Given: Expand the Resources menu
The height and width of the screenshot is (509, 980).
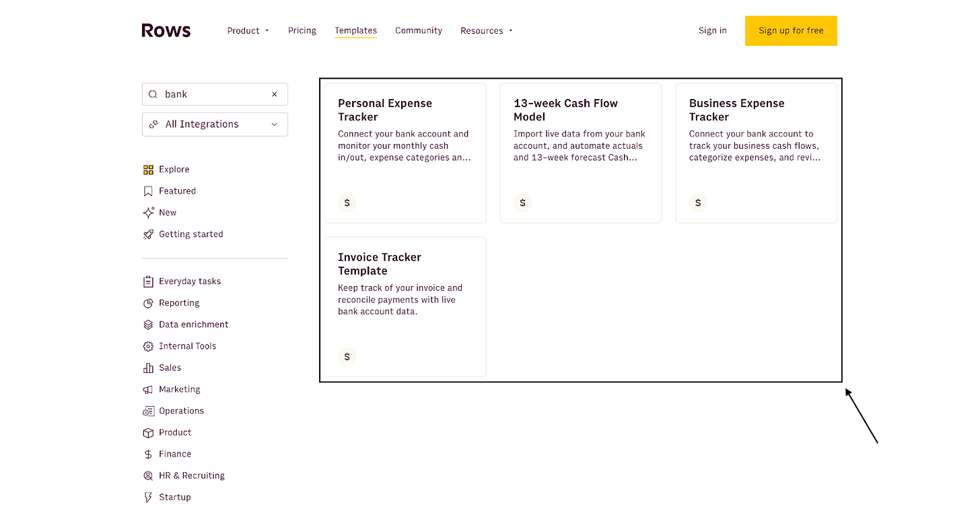Looking at the screenshot, I should tap(486, 30).
